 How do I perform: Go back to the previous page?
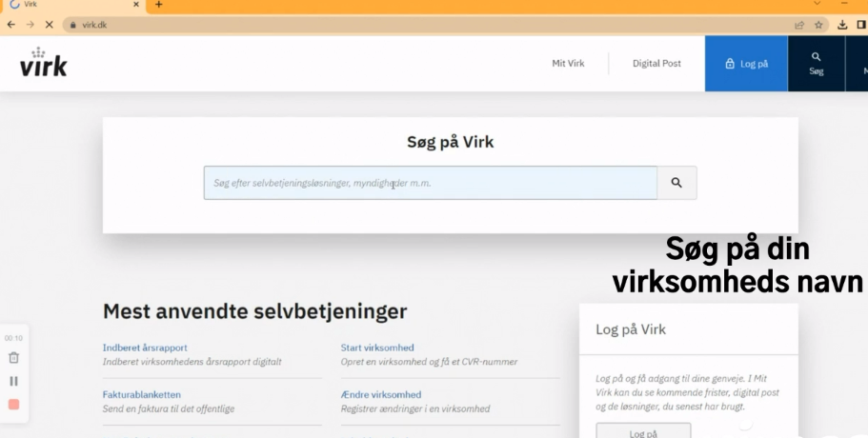tap(10, 25)
